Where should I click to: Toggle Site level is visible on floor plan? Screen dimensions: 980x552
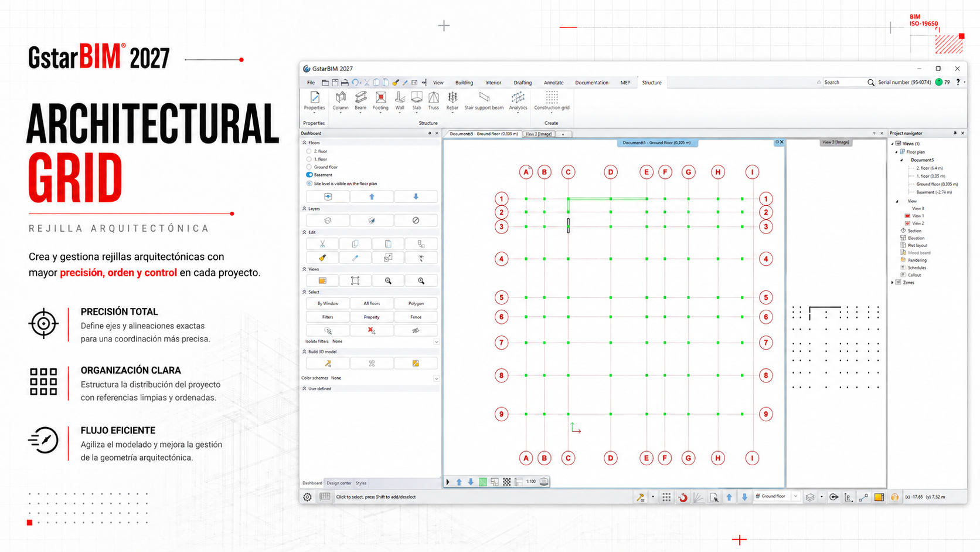tap(309, 184)
